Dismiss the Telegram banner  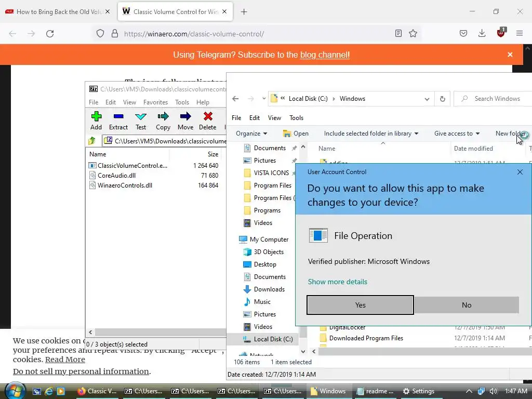pyautogui.click(x=510, y=55)
